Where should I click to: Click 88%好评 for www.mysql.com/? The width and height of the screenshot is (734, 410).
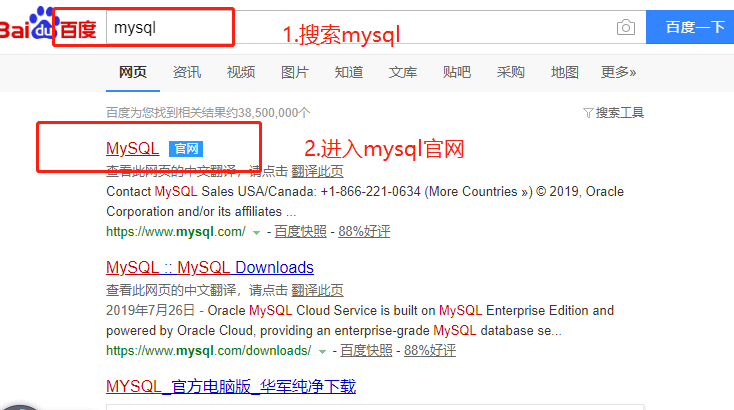click(364, 232)
